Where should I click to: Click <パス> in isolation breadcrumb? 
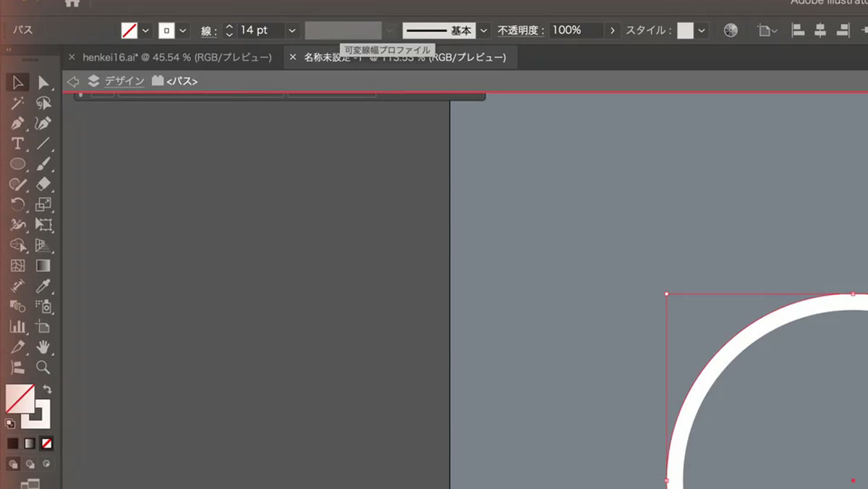coord(182,82)
